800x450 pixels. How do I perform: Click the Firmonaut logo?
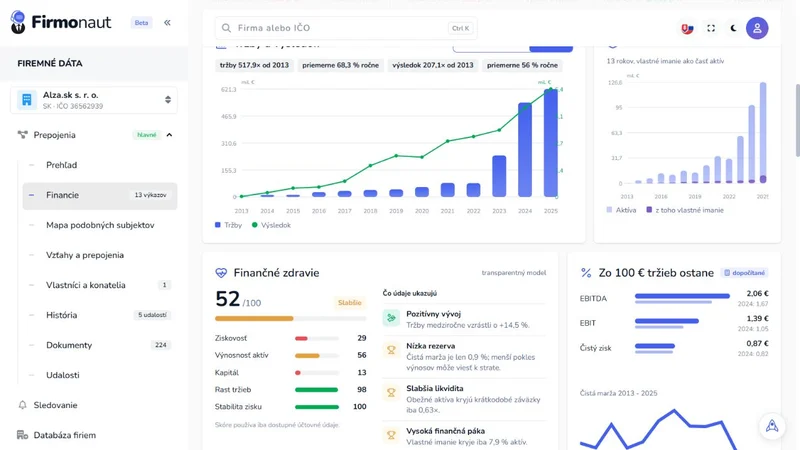click(x=61, y=22)
